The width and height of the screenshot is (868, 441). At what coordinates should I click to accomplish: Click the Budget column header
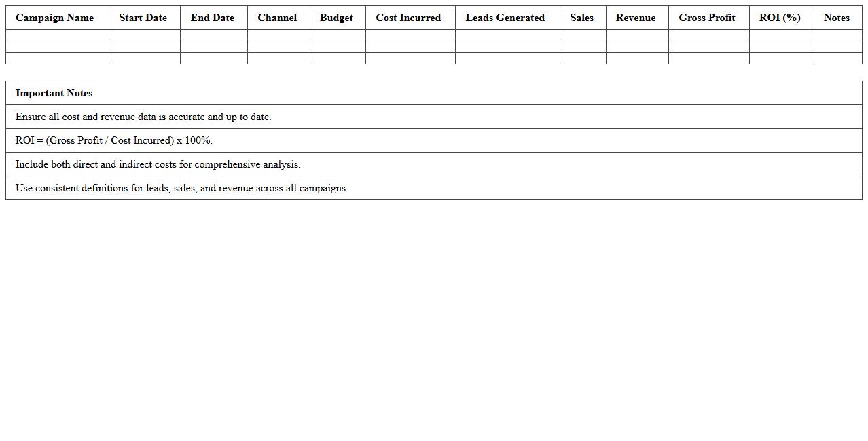336,18
